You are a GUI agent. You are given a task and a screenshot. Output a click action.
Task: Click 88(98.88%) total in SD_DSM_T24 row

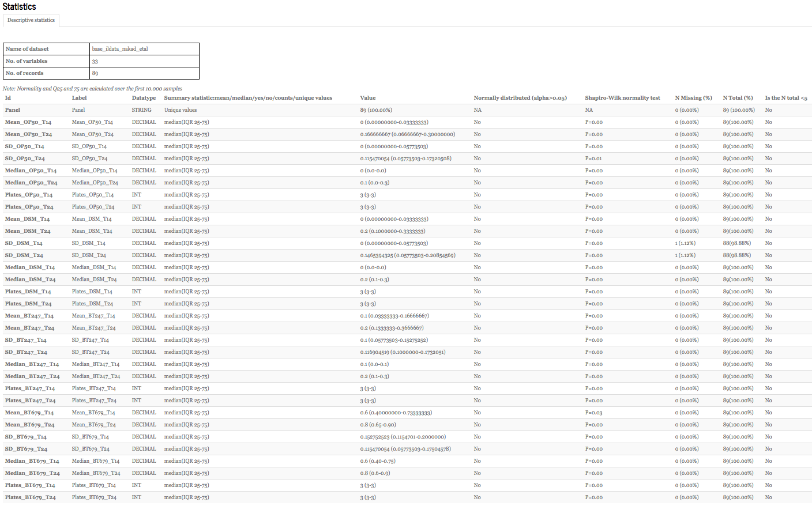(737, 255)
